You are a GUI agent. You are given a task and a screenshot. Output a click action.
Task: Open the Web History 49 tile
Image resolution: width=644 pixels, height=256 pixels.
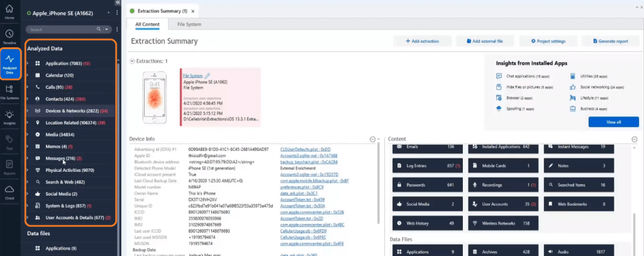(x=428, y=223)
